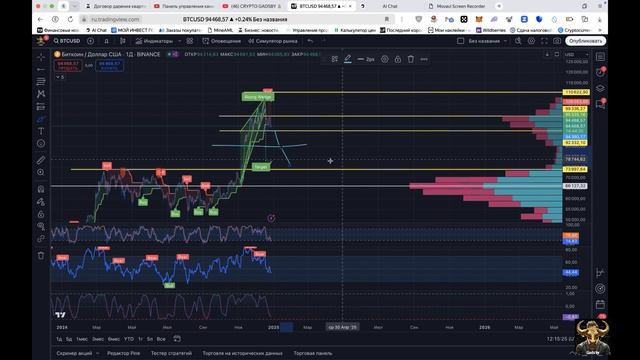Screen dimensions: 640x360
Task: Remove objects with left toolbar trash
Action: 41,256
